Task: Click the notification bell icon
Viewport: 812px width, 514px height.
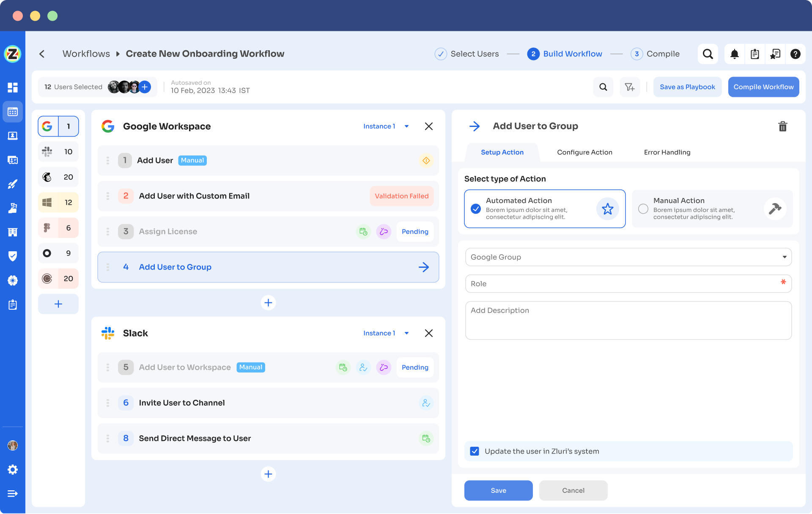Action: (735, 53)
